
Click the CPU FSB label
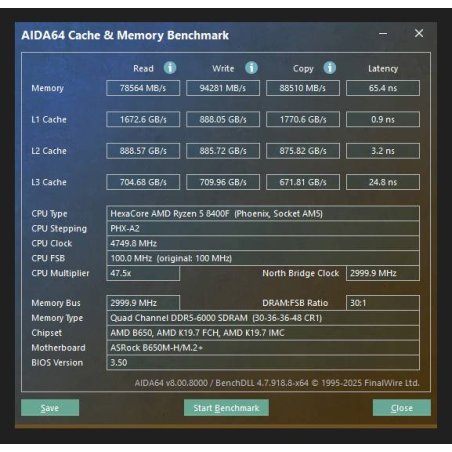pos(48,258)
